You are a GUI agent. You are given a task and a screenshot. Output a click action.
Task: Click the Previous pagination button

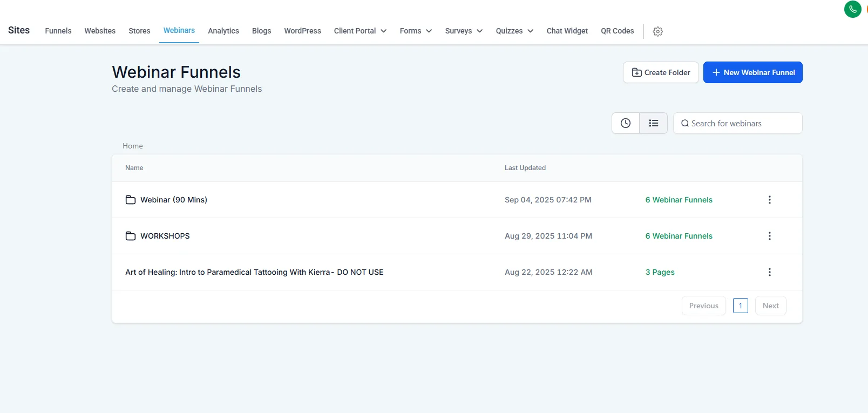coord(704,306)
